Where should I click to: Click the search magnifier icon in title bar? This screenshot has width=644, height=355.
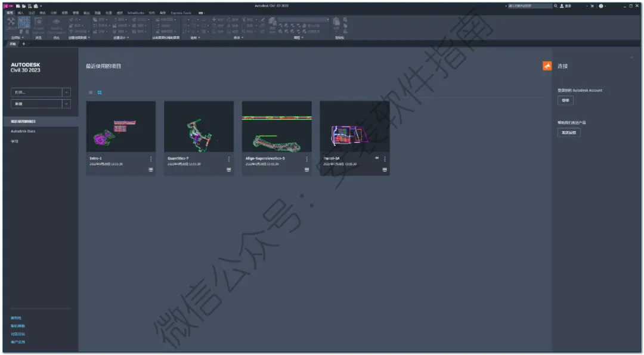coord(556,6)
